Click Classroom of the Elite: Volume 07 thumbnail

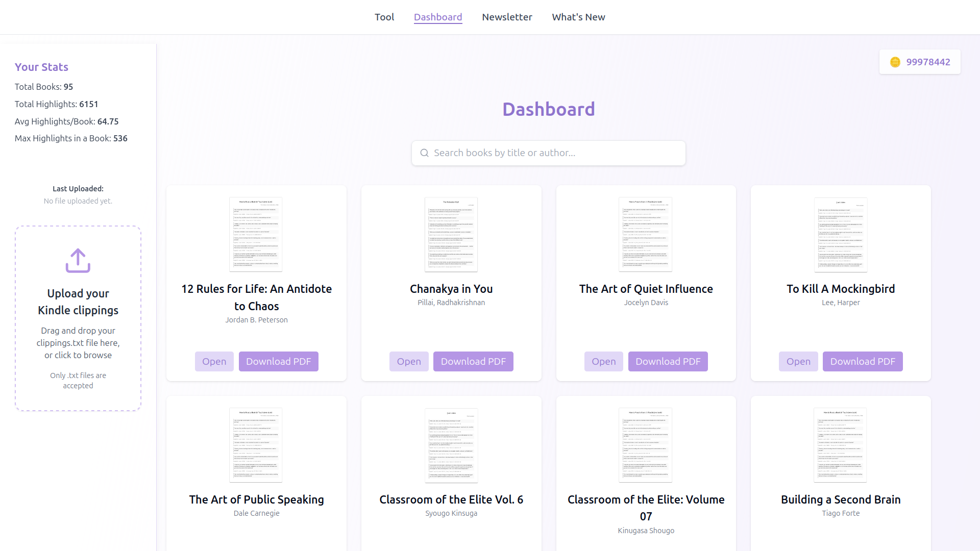pyautogui.click(x=646, y=445)
